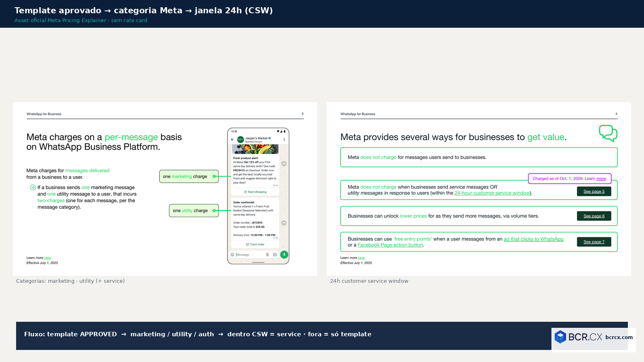Image resolution: width=644 pixels, height=362 pixels.
Task: Click 'Effective July 1, 2025' on page 4
Action: click(x=356, y=263)
